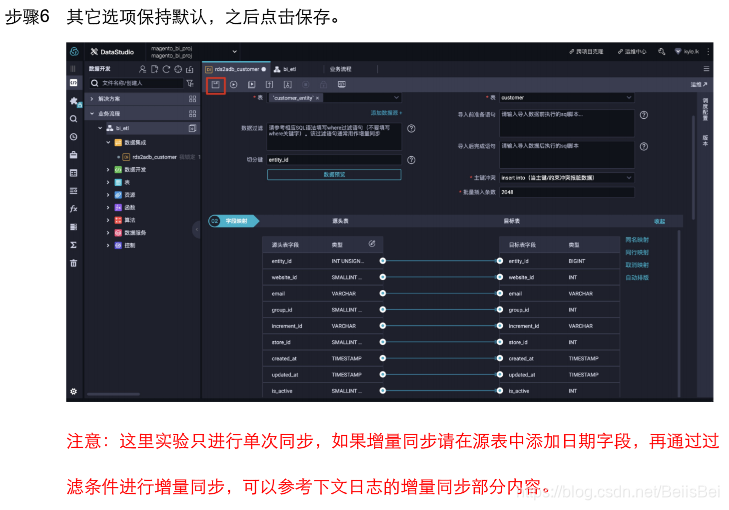Click the filter funnel beside the file search box
This screenshot has width=729, height=510.
click(x=190, y=83)
